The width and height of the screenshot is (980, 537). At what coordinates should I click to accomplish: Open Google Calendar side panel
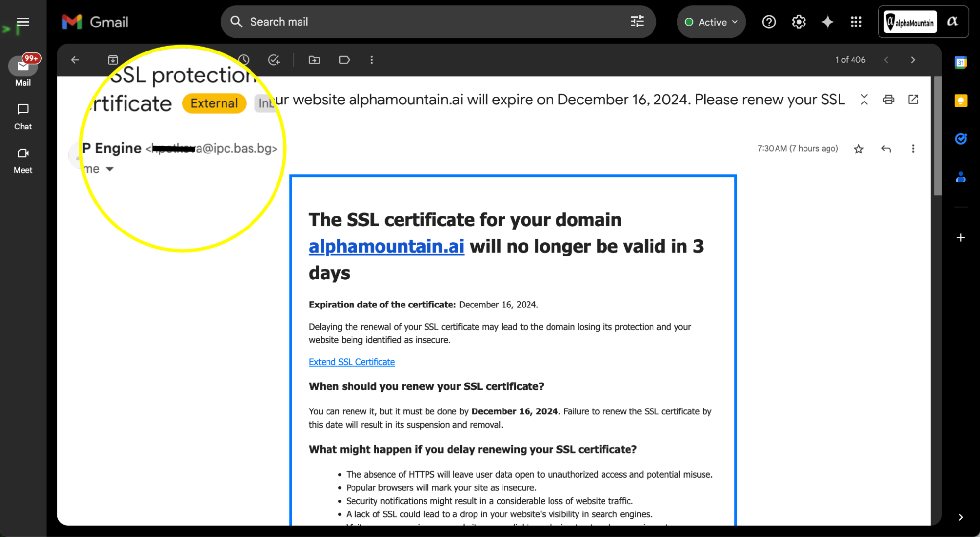tap(960, 62)
